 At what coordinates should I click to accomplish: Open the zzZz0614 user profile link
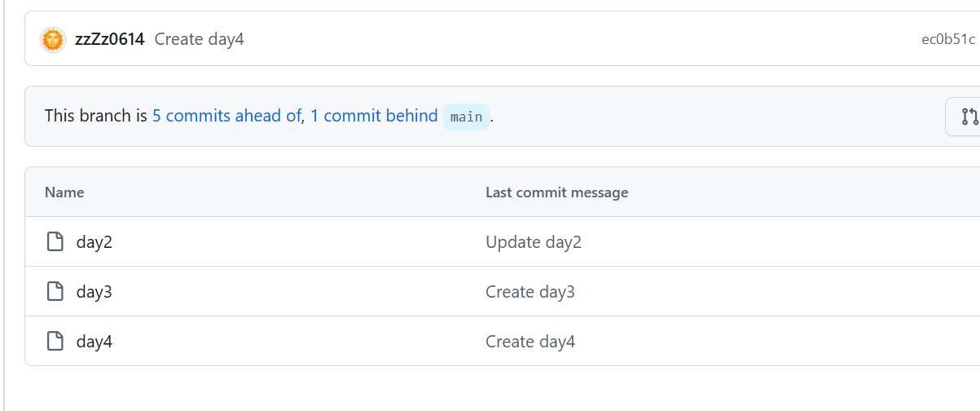pos(109,39)
